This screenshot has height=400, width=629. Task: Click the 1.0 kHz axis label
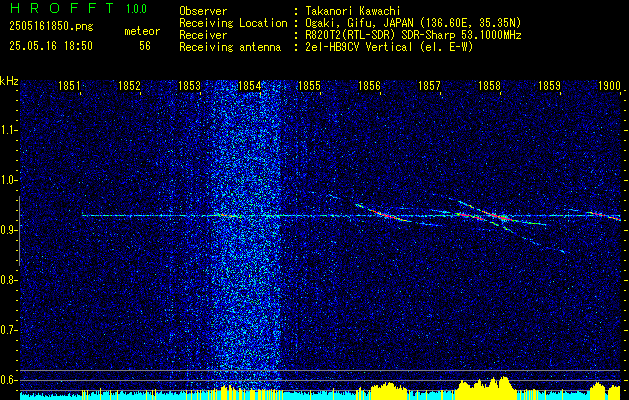pos(8,180)
